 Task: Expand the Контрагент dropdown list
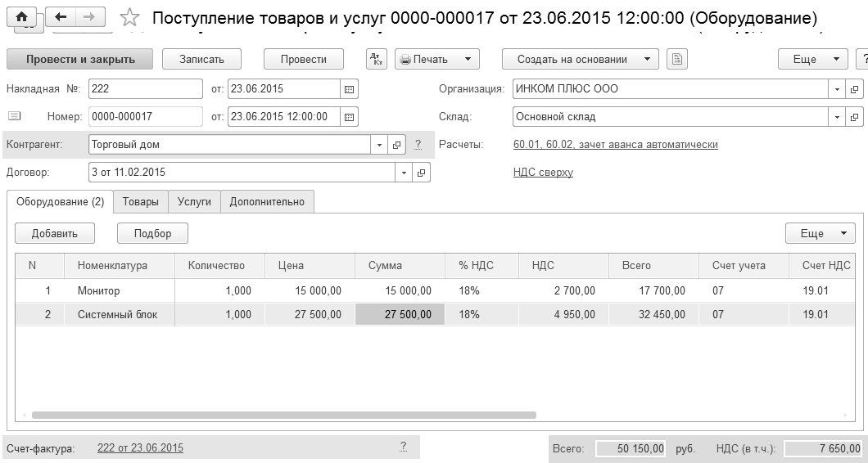(379, 145)
